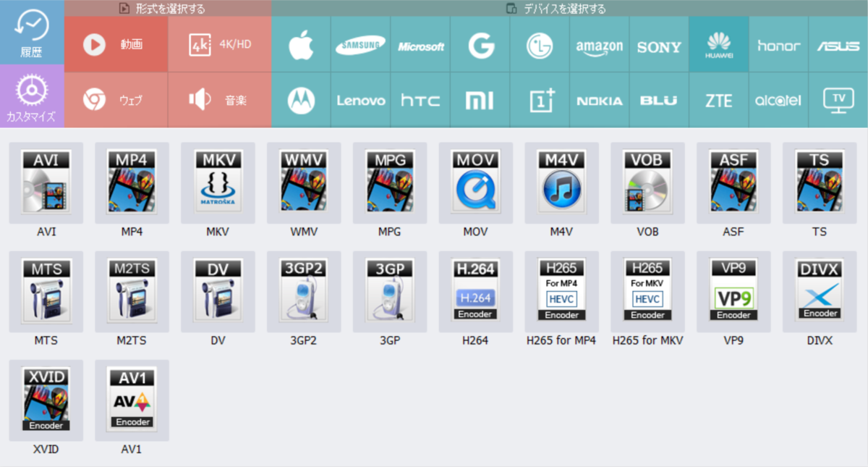Screen dimensions: 868x467
Task: Select the MKV Matroska format
Action: click(x=218, y=183)
